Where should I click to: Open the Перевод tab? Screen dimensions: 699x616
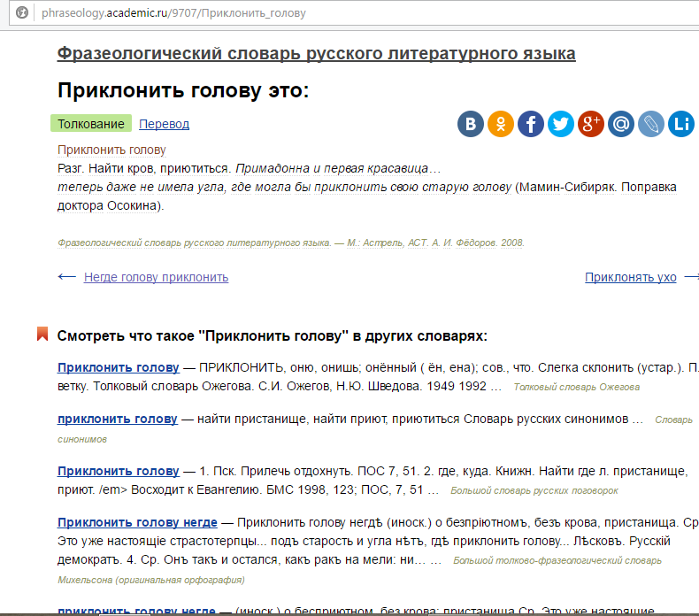(164, 124)
